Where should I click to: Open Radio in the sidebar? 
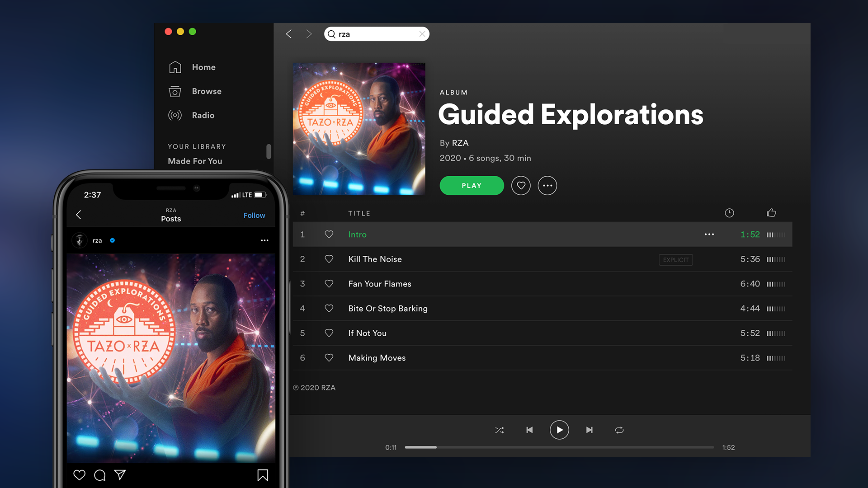point(203,115)
